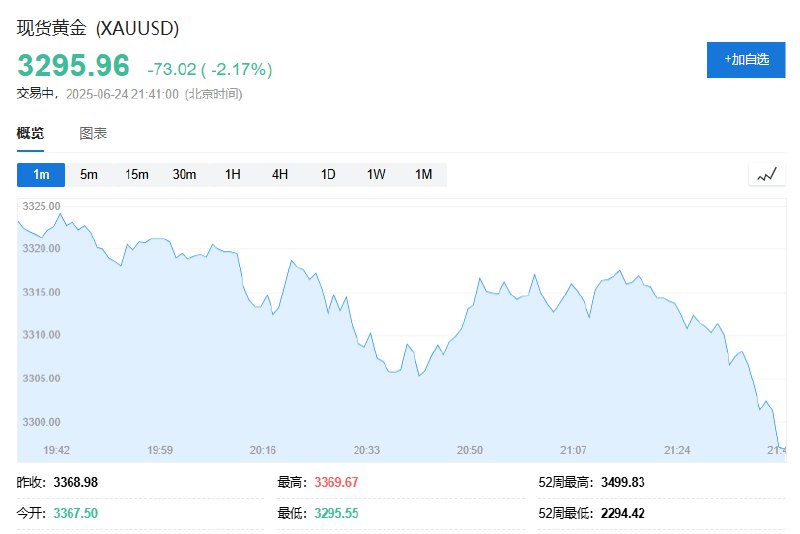The width and height of the screenshot is (800, 534).
Task: Click the 3325.00 axis label
Action: point(41,206)
